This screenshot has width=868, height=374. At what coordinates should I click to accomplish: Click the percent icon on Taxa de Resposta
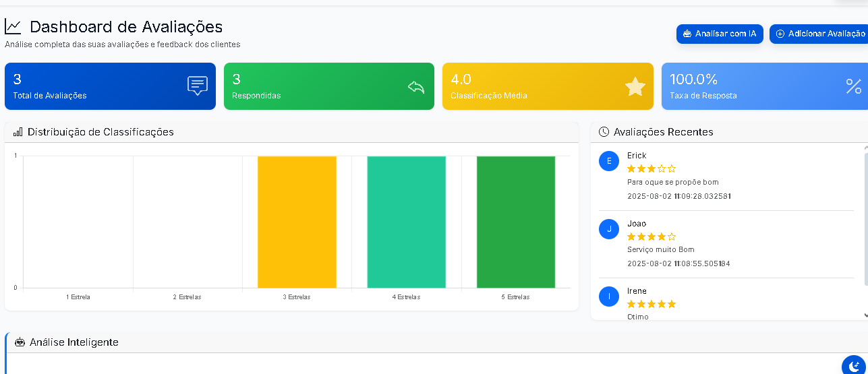(854, 86)
